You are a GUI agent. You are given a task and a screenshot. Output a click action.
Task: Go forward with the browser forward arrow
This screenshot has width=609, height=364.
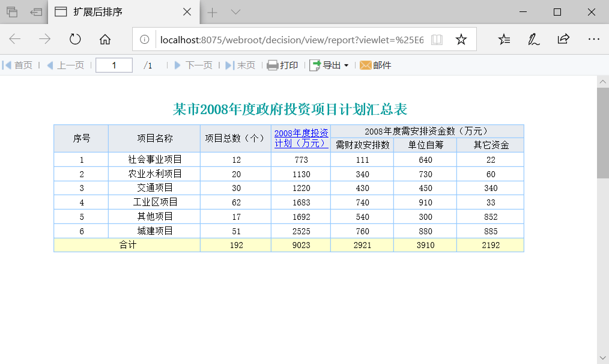tap(44, 39)
